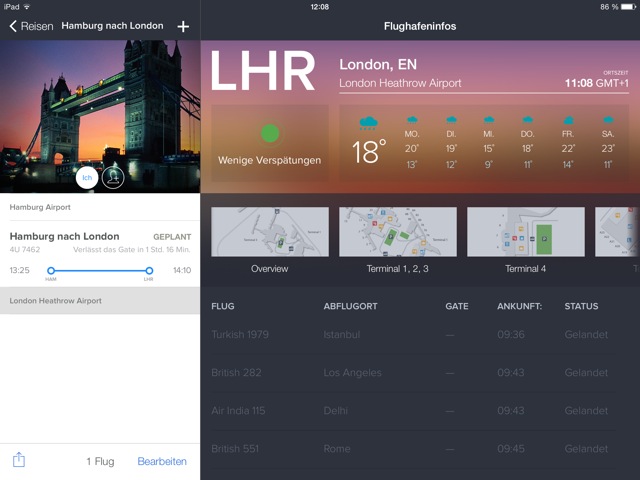Open the Overview airport map
The width and height of the screenshot is (640, 480).
(x=269, y=233)
